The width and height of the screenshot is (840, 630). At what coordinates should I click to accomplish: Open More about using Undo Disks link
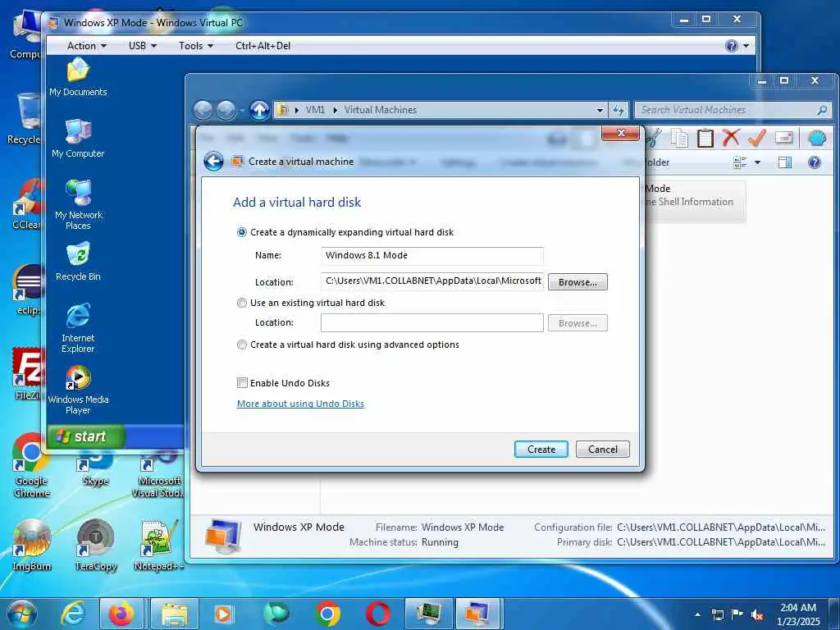click(x=300, y=404)
